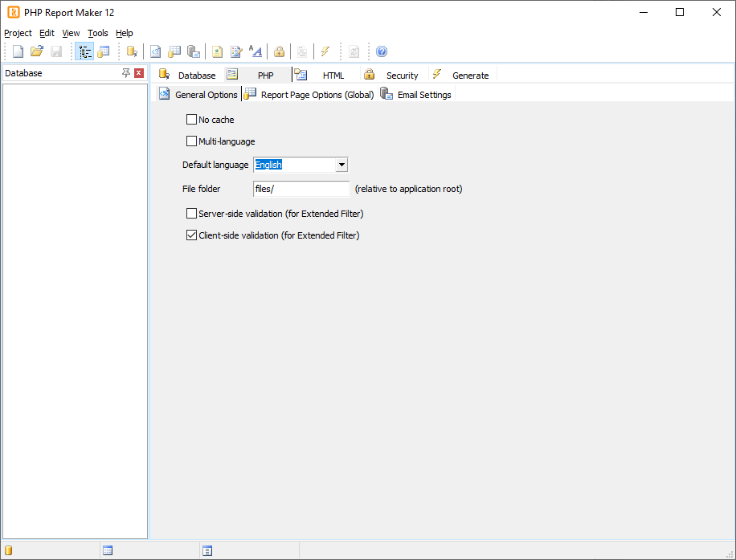Click the English default language field
Image resolution: width=736 pixels, height=560 pixels.
294,165
